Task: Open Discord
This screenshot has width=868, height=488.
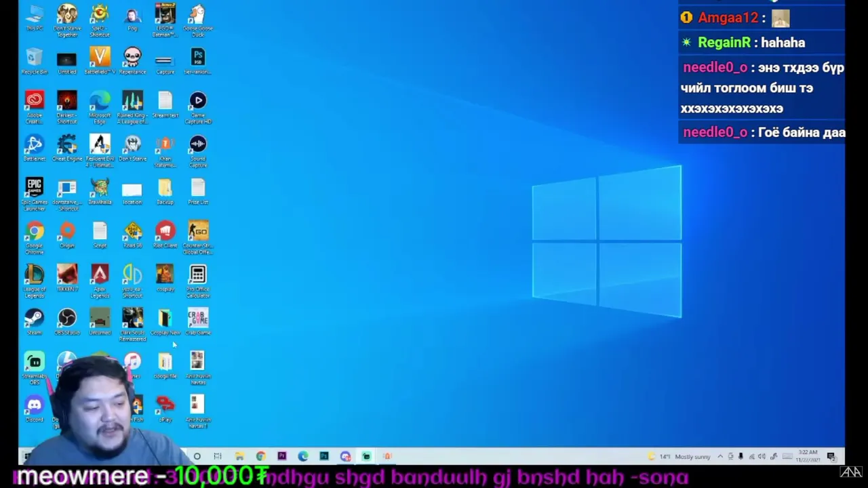Action: tap(34, 408)
